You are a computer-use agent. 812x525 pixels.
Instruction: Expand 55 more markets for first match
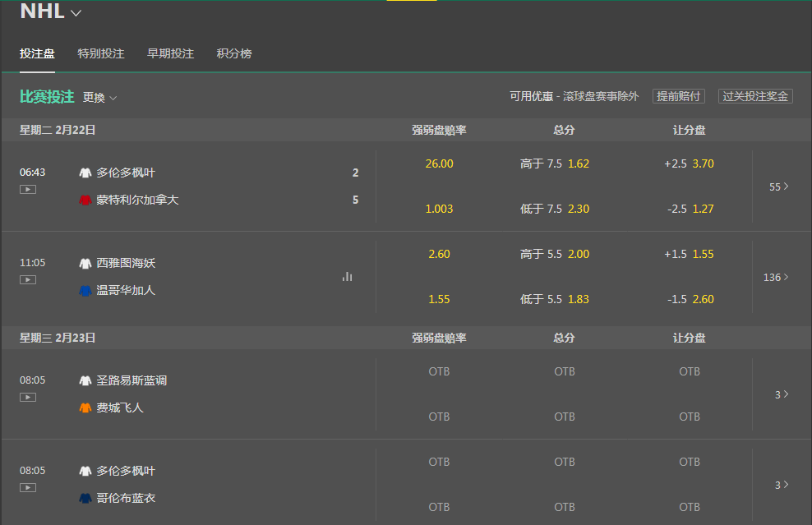[x=779, y=187]
